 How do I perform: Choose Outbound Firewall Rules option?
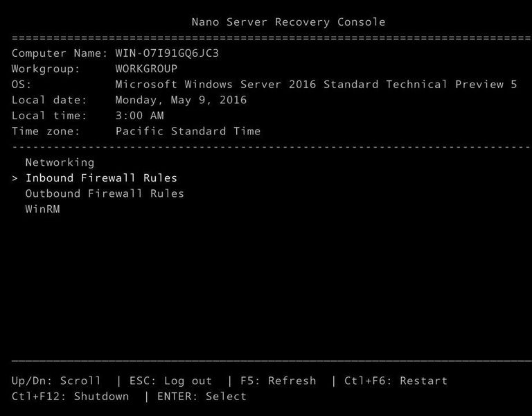pyautogui.click(x=105, y=193)
